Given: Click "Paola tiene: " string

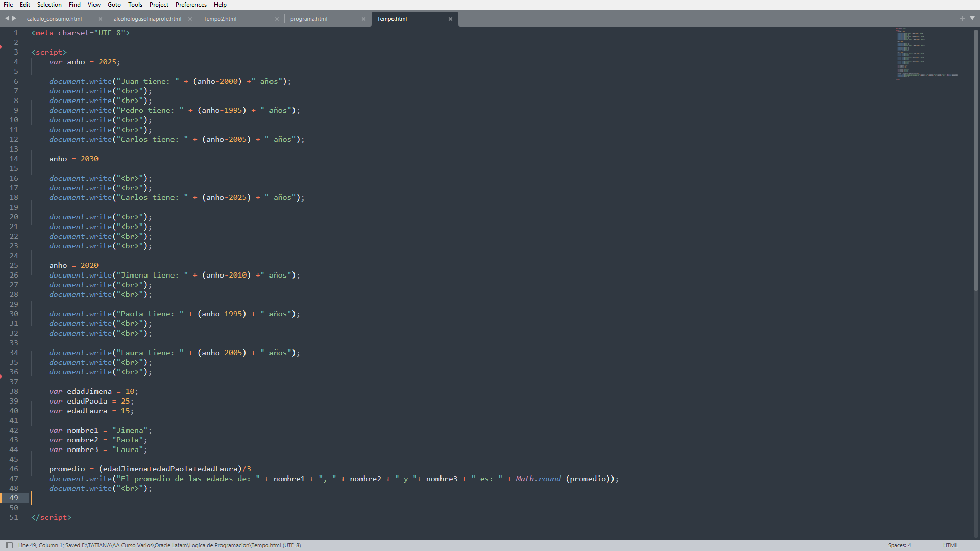Looking at the screenshot, I should pos(150,314).
